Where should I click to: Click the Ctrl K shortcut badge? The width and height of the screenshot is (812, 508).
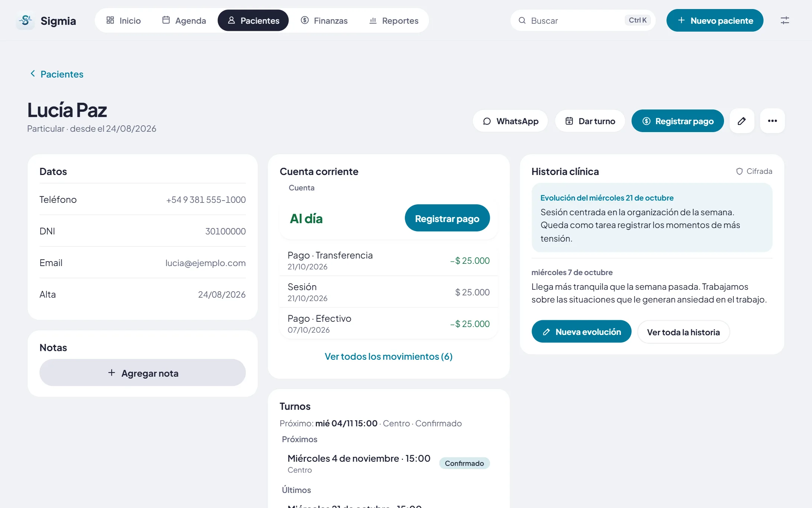click(x=637, y=20)
